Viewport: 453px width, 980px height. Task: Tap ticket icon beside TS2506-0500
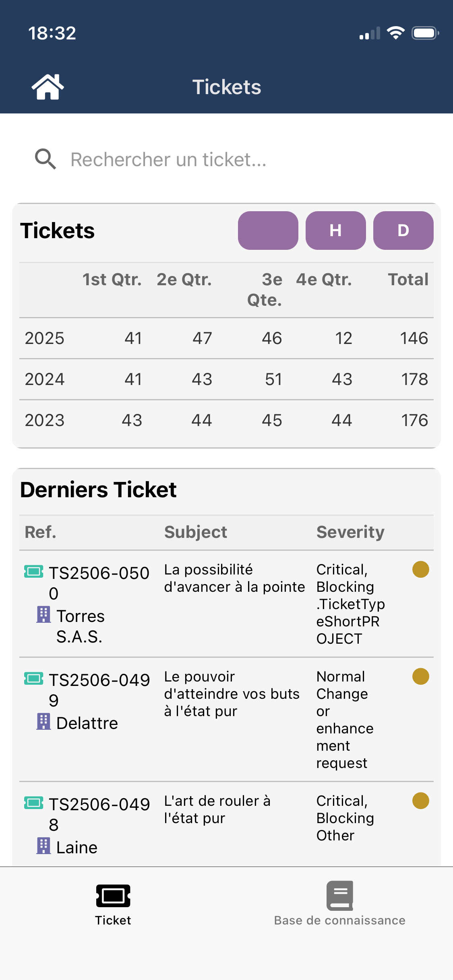point(34,572)
